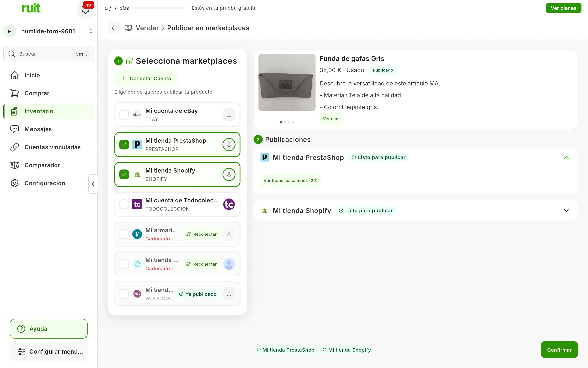
Task: Click the WooCommerce card user icon
Action: (229, 294)
